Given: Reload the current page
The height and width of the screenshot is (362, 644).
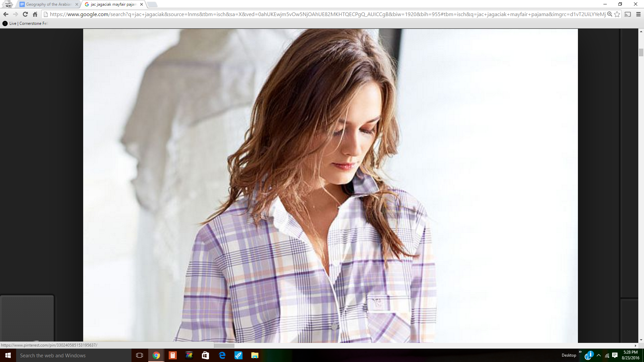Looking at the screenshot, I should tap(25, 14).
